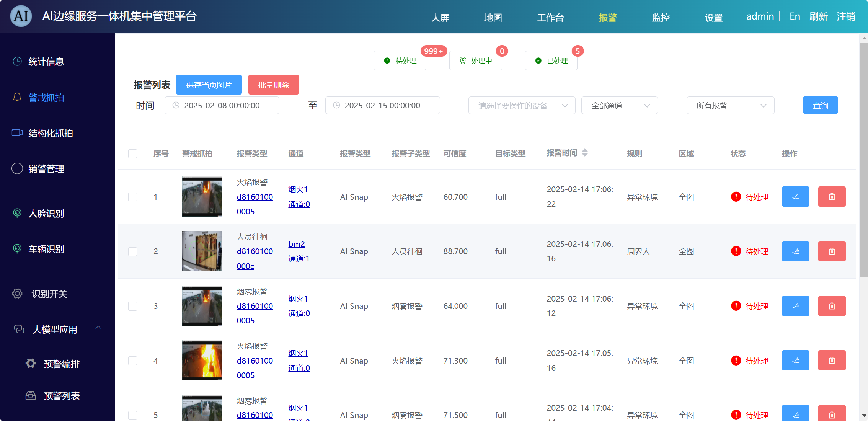Screen dimensions: 868x421
Task: Click the bell icon beside 警戒抓拍
Action: [17, 97]
